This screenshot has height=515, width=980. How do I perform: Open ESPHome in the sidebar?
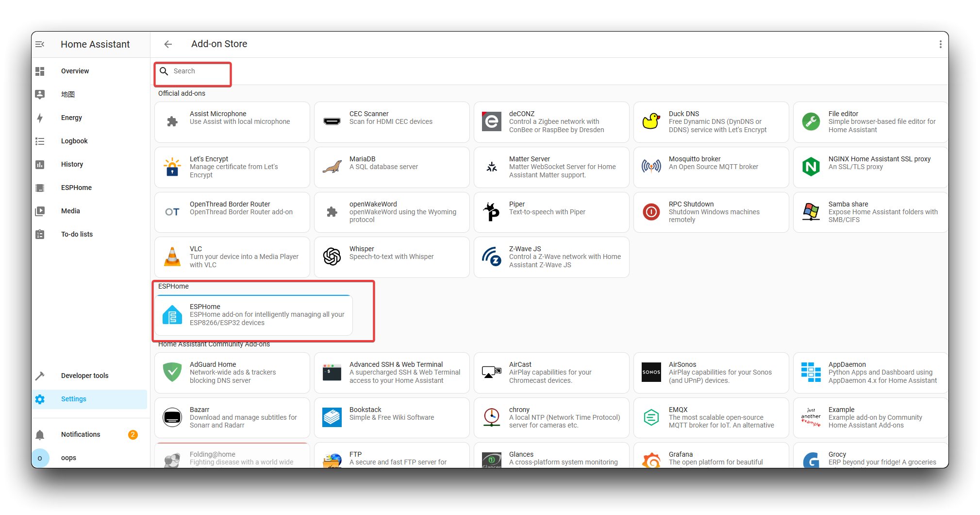click(90, 188)
